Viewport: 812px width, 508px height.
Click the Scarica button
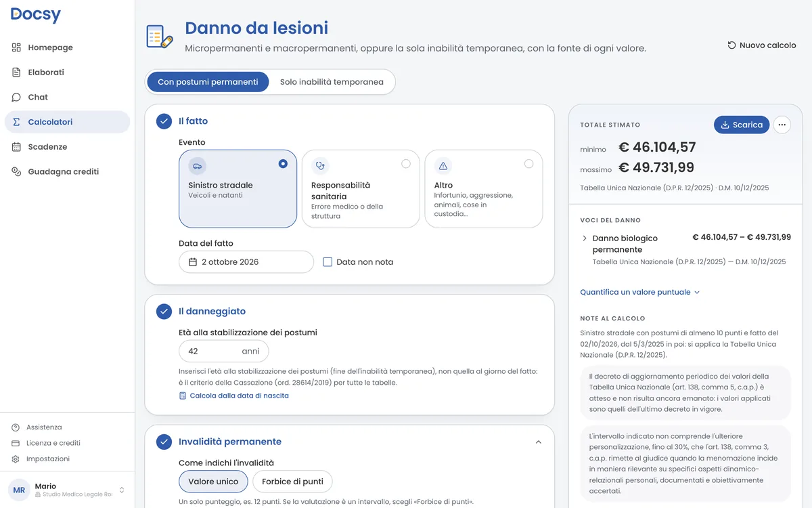742,125
